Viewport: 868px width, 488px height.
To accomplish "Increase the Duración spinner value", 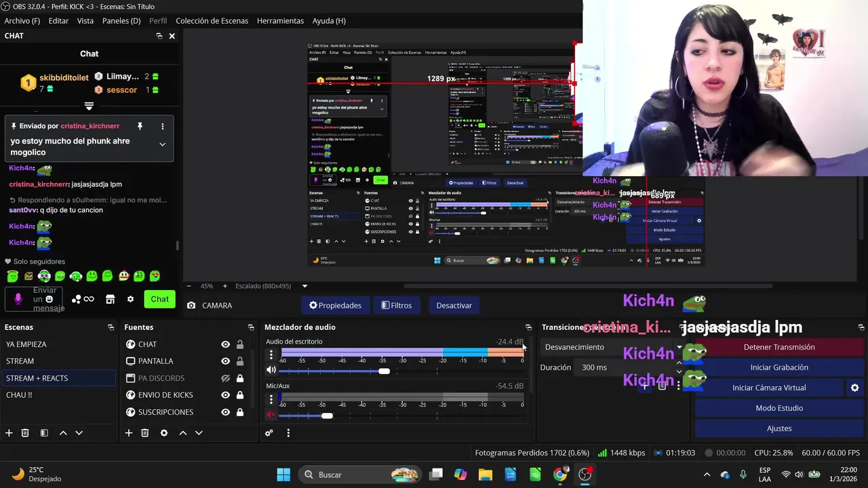I will (679, 363).
